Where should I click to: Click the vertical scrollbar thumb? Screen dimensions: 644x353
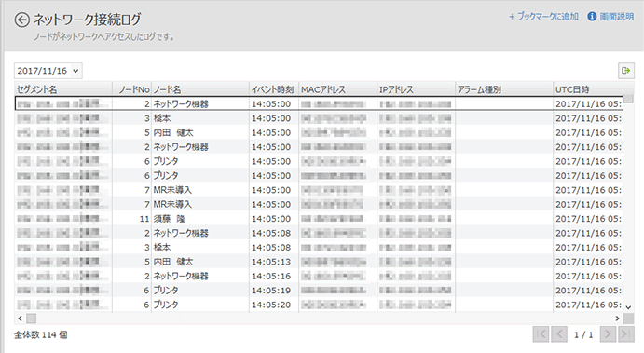(x=628, y=99)
